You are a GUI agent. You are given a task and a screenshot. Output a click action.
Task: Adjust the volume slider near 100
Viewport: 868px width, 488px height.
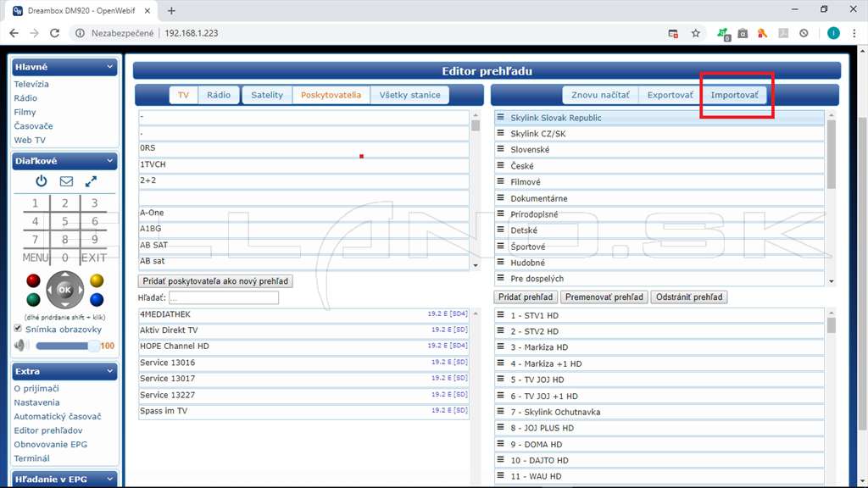click(x=66, y=346)
